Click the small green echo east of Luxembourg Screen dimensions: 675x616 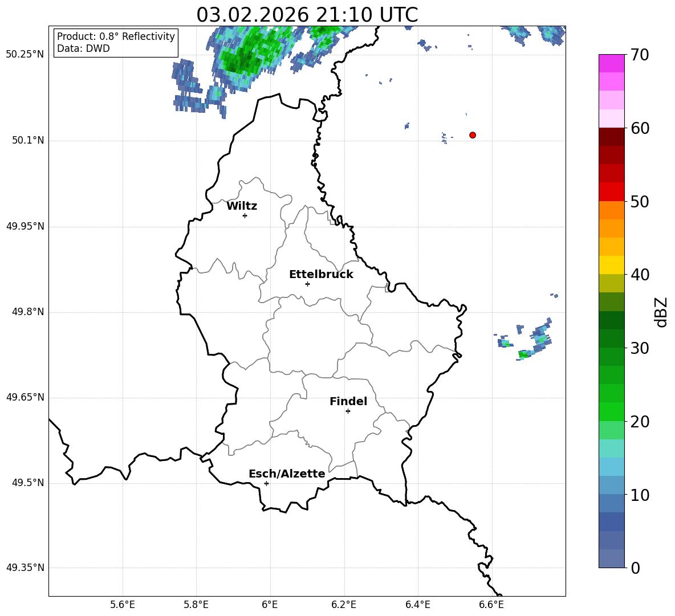523,354
